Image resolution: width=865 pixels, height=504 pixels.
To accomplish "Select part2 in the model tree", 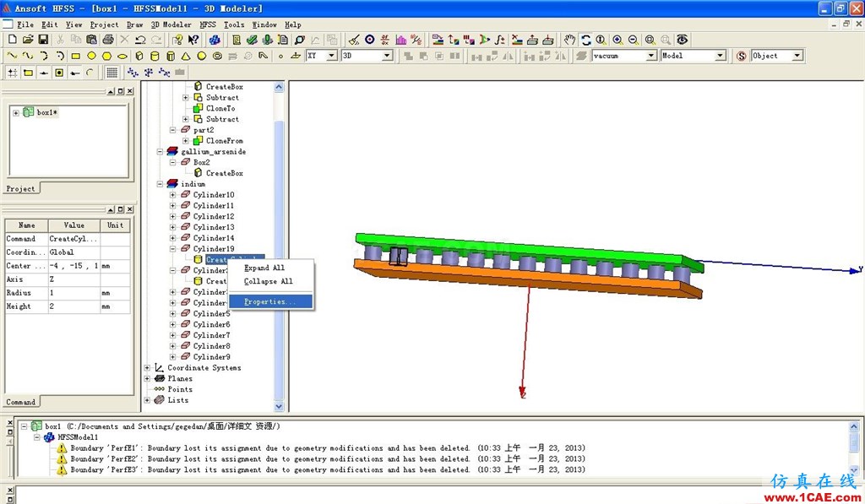I will (x=204, y=129).
